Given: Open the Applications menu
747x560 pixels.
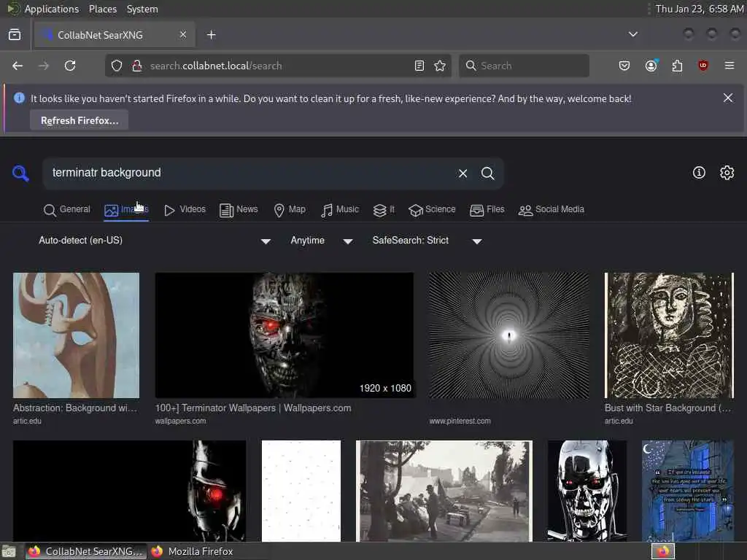Looking at the screenshot, I should click(x=52, y=9).
